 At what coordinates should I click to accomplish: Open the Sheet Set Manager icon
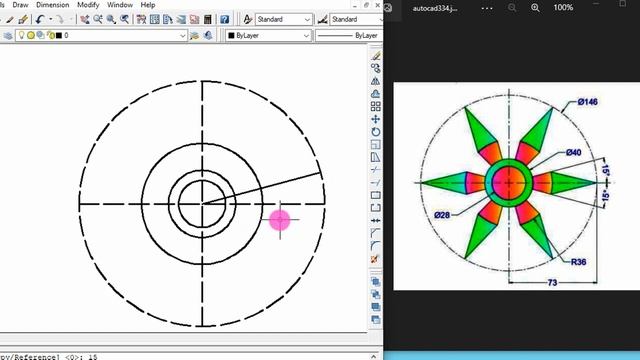coord(181,19)
